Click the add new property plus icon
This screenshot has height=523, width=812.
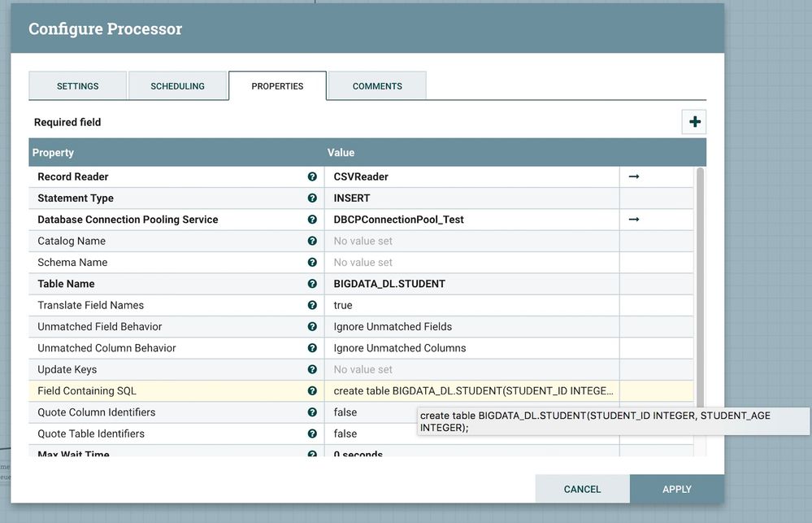(x=694, y=122)
